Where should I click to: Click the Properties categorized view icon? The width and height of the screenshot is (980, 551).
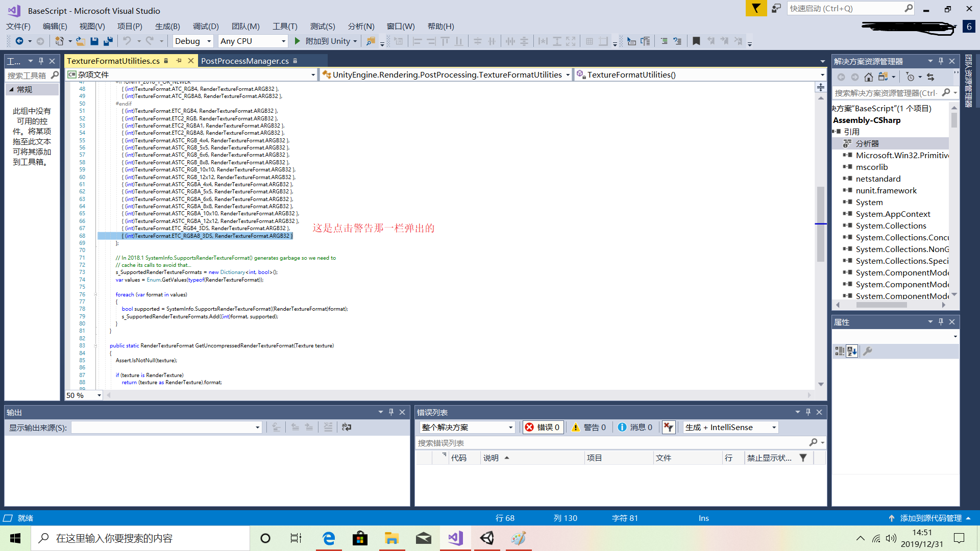840,351
